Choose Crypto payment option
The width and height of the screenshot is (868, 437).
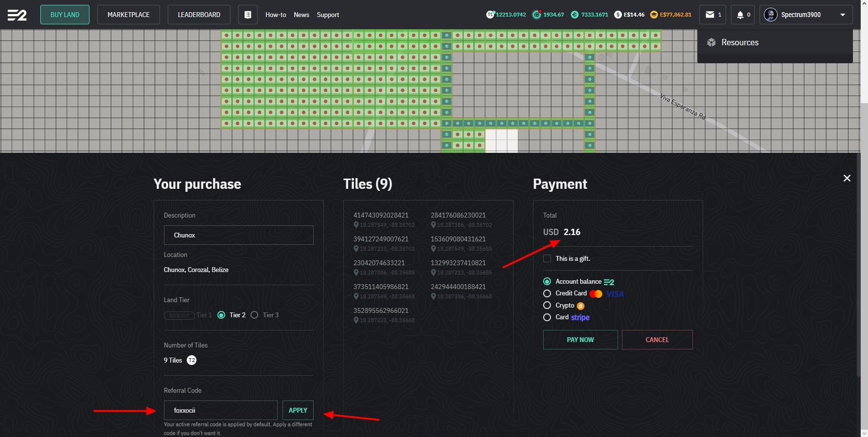click(x=547, y=306)
